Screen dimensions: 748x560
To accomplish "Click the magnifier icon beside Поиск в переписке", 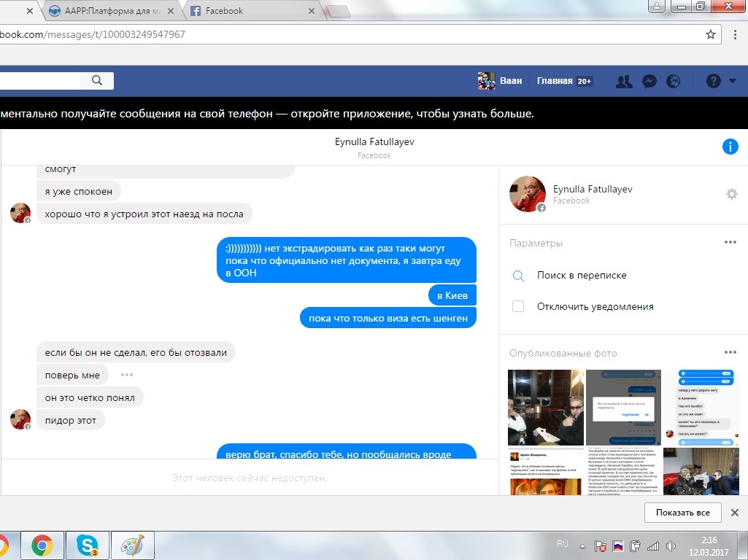I will click(x=519, y=276).
